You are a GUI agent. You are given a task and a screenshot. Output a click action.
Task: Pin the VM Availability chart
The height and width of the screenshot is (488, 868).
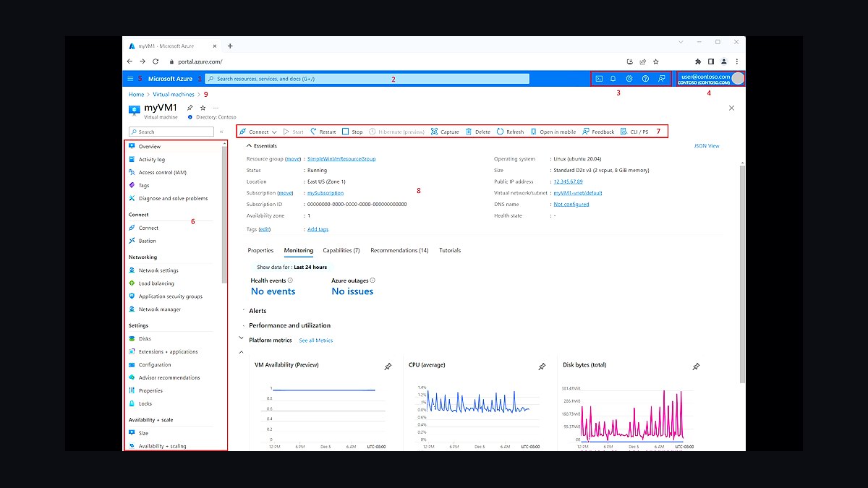click(x=388, y=367)
